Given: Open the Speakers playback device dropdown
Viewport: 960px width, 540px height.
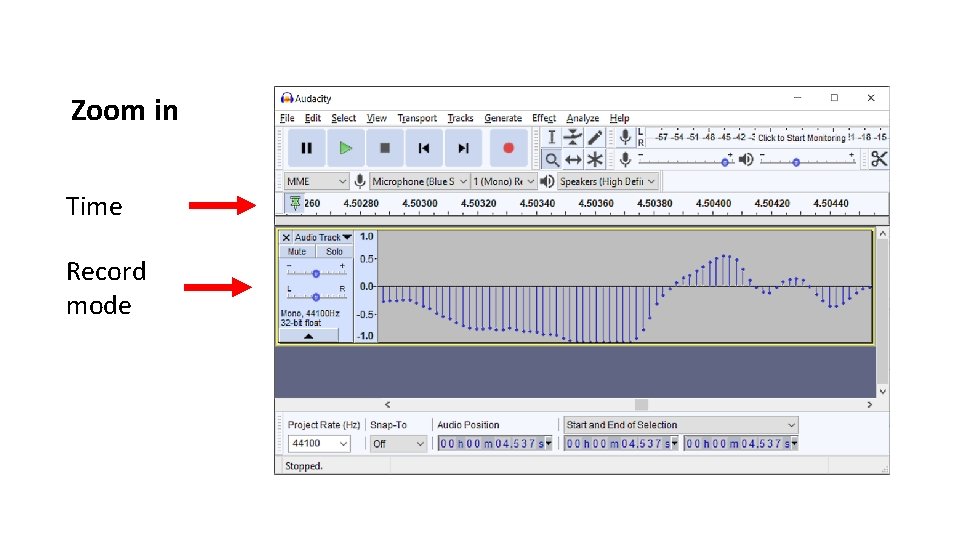Looking at the screenshot, I should 607,181.
